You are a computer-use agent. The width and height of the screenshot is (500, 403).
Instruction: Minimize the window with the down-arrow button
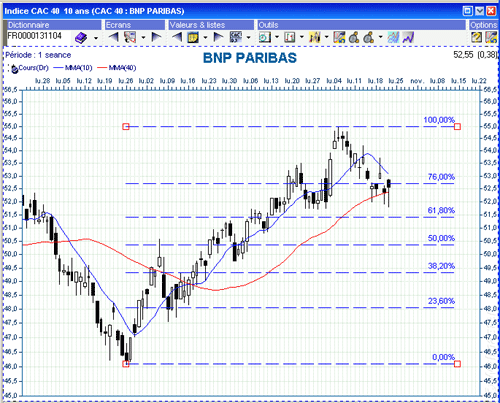coord(480,11)
